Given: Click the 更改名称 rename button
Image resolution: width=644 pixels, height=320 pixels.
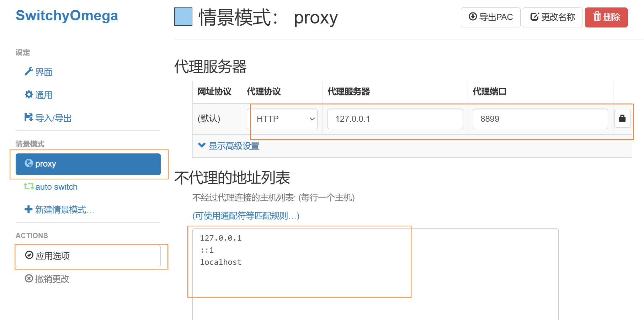Looking at the screenshot, I should click(x=553, y=17).
